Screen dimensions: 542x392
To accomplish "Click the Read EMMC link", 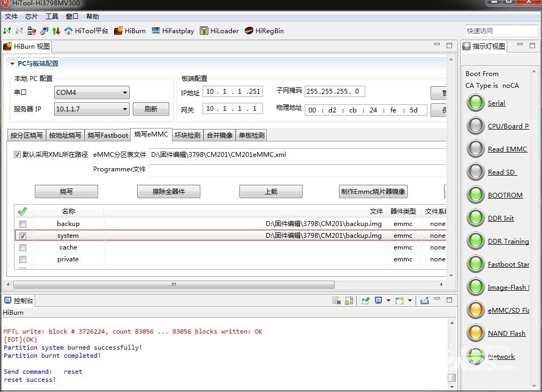I will (507, 149).
